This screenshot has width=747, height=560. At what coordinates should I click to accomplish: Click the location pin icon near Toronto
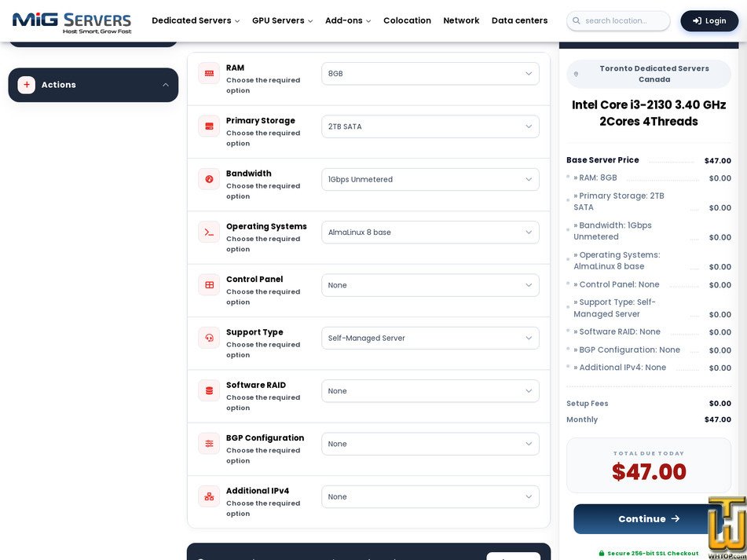click(x=576, y=75)
